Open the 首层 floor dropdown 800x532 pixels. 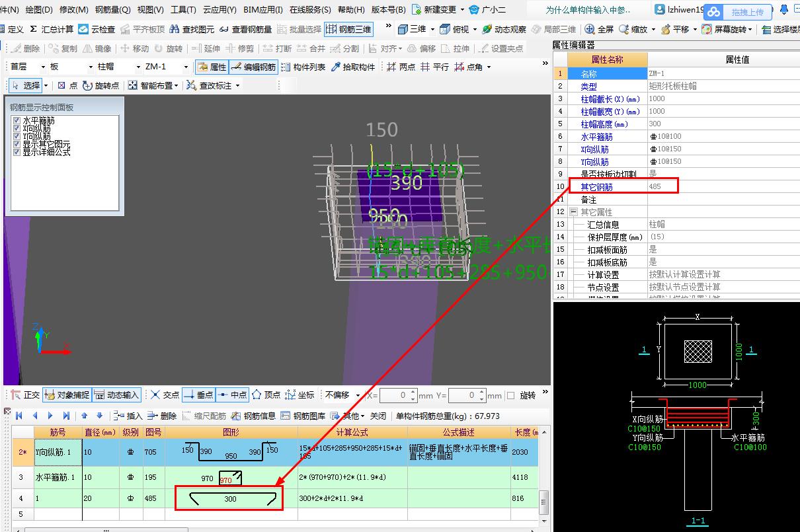point(44,67)
